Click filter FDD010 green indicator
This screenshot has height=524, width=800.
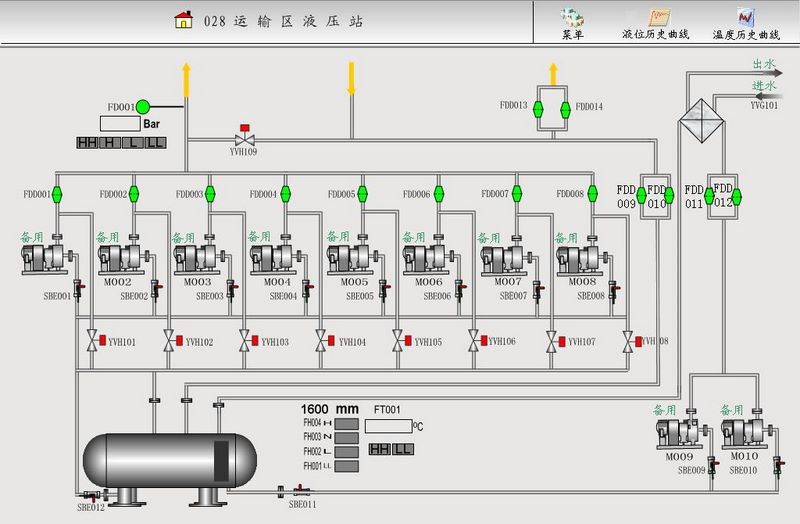669,195
